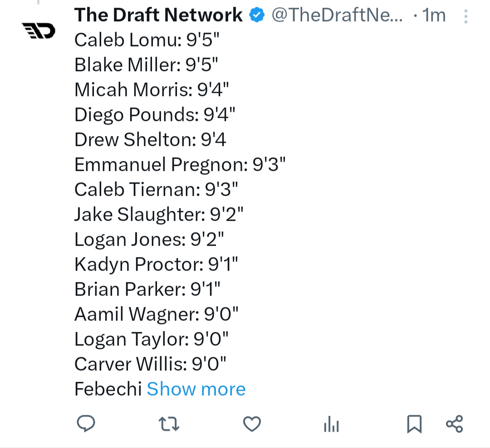Image resolution: width=490 pixels, height=448 pixels.
Task: Reply to this tweet
Action: pyautogui.click(x=86, y=424)
